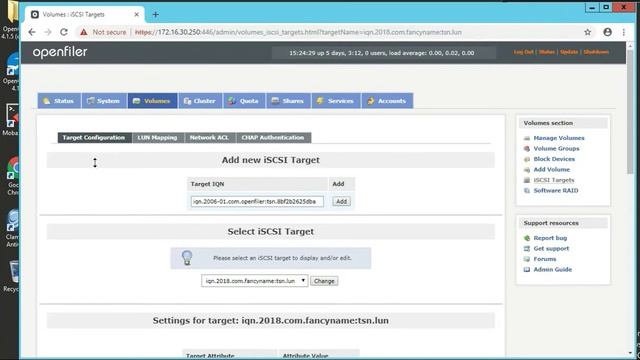
Task: Open Volume Groups link
Action: point(556,149)
